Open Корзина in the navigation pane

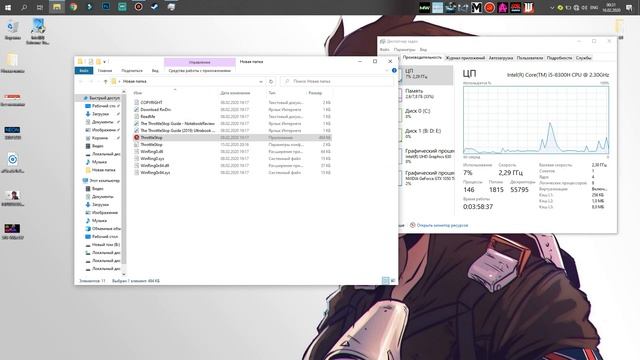(x=100, y=138)
